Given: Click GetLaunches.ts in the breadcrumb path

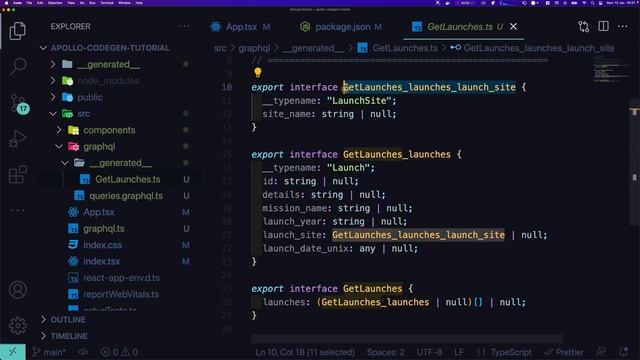Looking at the screenshot, I should (405, 48).
